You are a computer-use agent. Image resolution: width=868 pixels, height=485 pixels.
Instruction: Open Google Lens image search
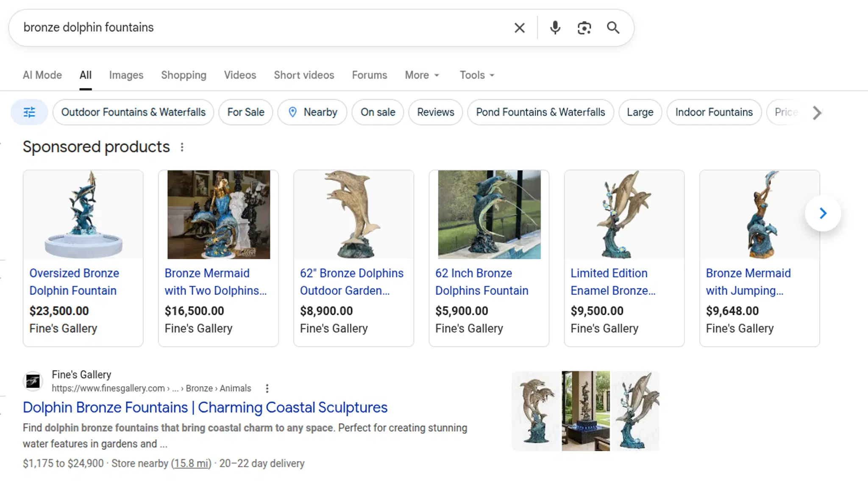coord(584,28)
